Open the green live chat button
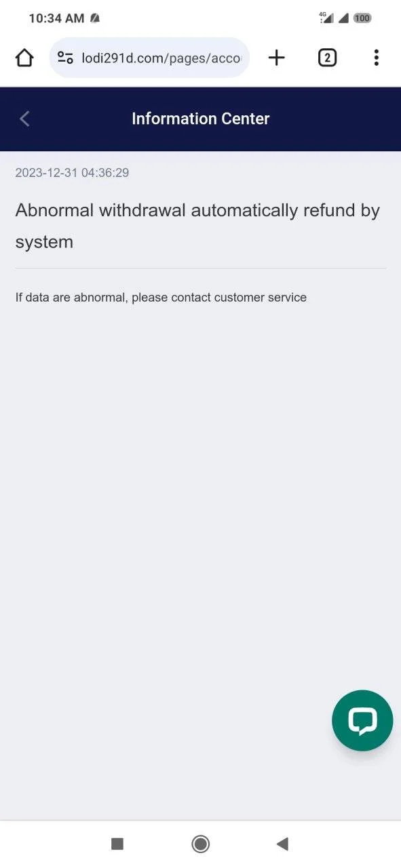Screen dimensions: 401x868 362,720
